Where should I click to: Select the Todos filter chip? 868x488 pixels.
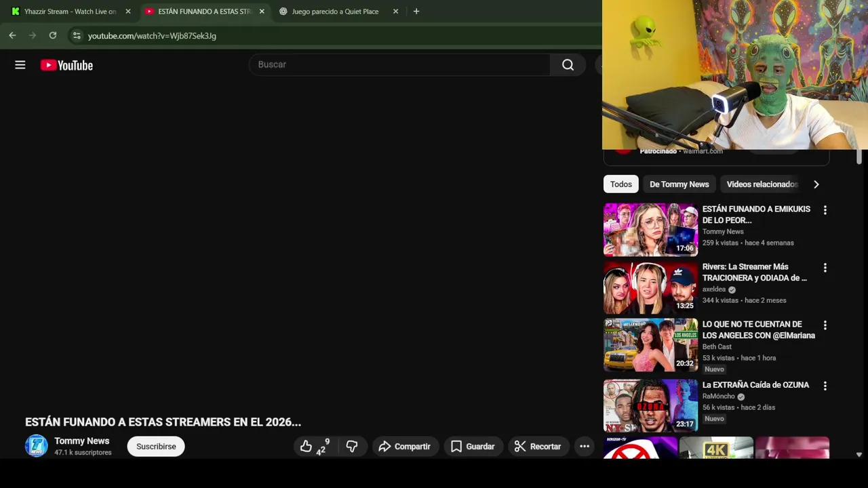click(x=620, y=184)
